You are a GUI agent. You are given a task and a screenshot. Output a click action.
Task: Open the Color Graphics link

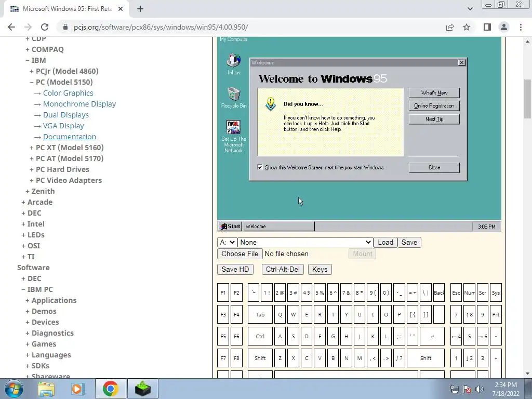point(68,93)
